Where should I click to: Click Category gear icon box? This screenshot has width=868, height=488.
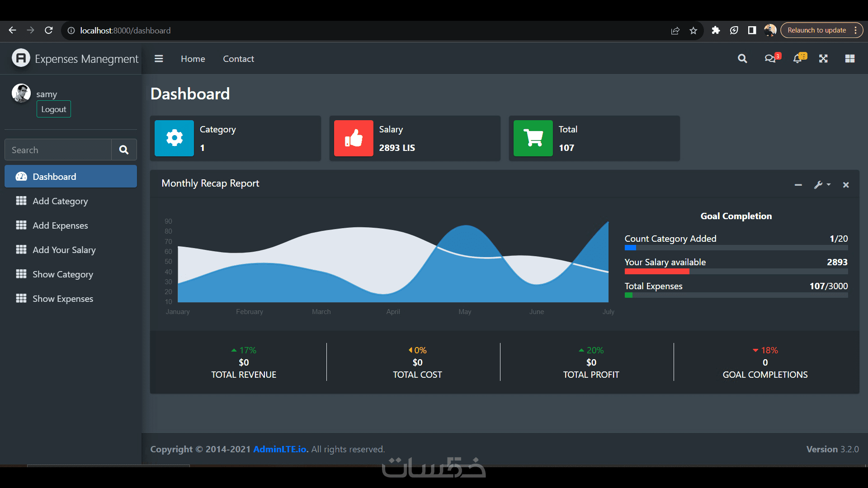point(174,138)
